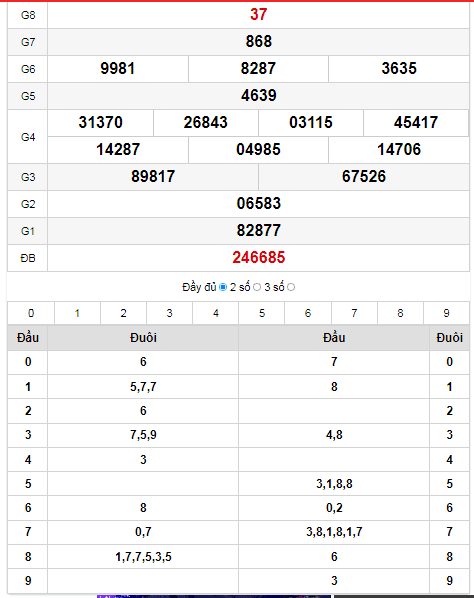Click the G4 number 04985
This screenshot has height=598, width=474.
tap(258, 150)
